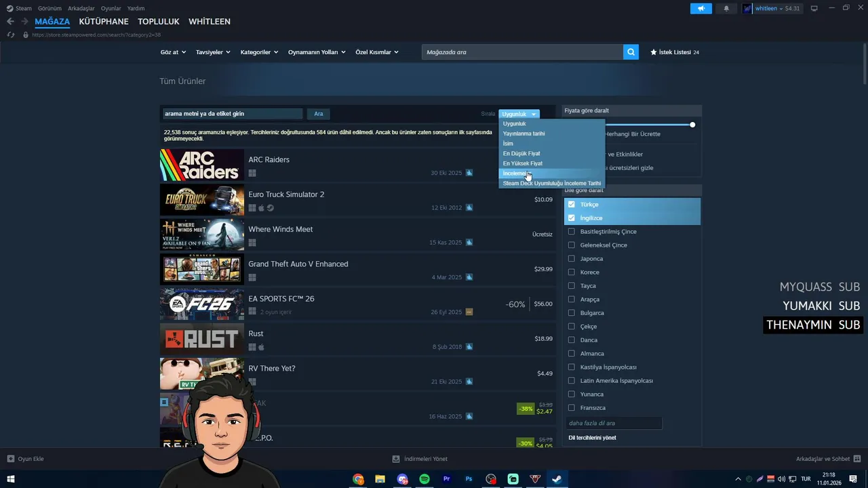Viewport: 868px width, 488px height.
Task: Open Google Chrome from the taskbar
Action: [358, 479]
